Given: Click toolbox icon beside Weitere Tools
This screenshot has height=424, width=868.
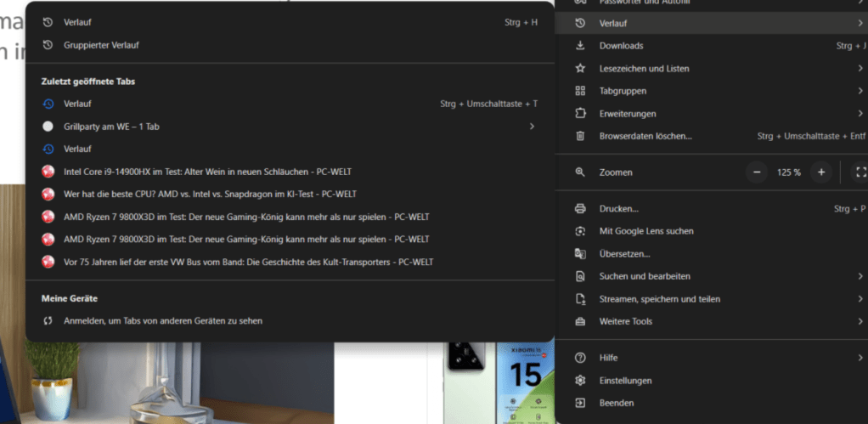Looking at the screenshot, I should coord(580,321).
